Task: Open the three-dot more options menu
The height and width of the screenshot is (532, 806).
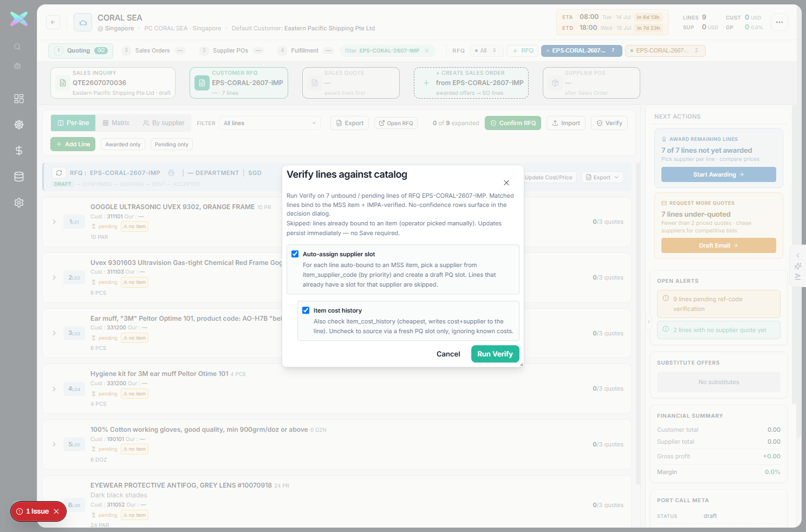Action: [779, 22]
